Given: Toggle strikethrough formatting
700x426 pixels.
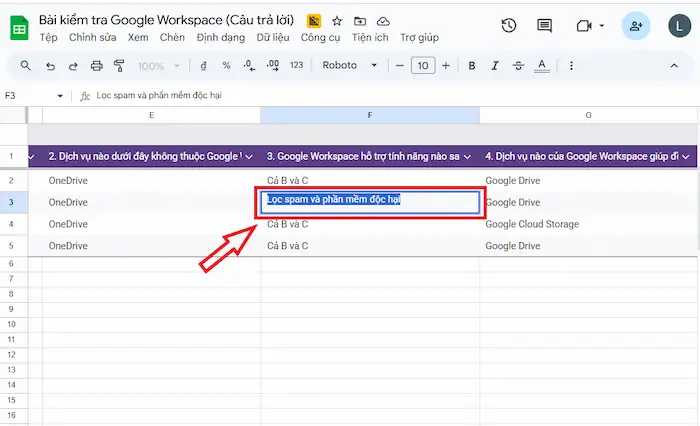Looking at the screenshot, I should click(518, 66).
